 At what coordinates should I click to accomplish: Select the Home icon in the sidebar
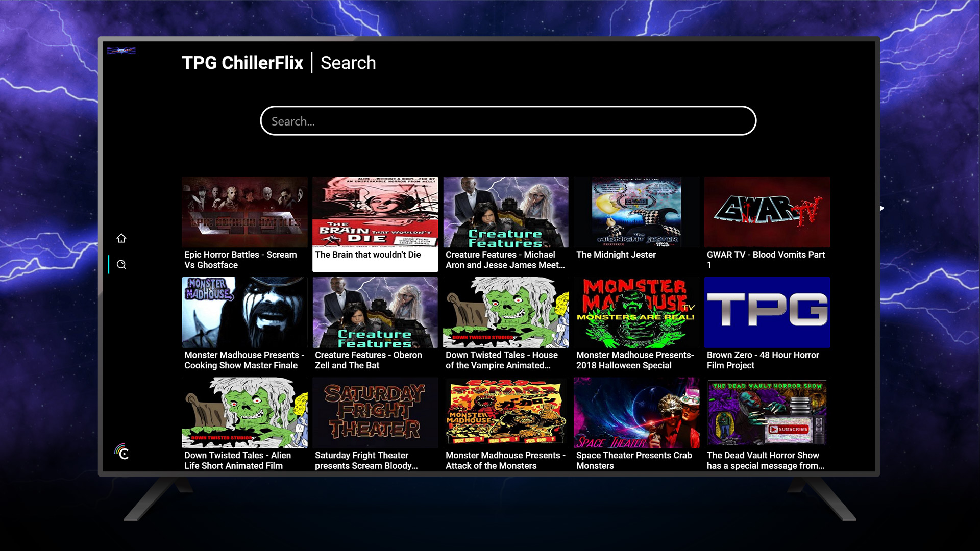click(x=121, y=238)
